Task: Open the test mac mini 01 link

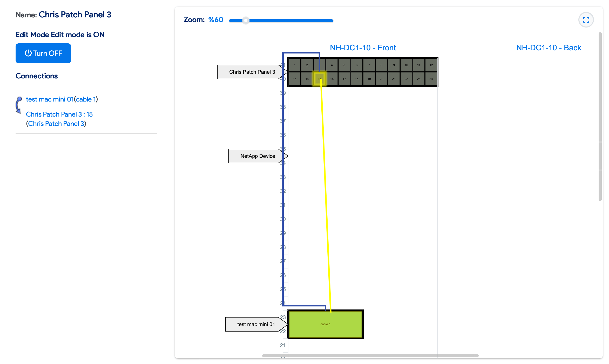Action: [50, 99]
